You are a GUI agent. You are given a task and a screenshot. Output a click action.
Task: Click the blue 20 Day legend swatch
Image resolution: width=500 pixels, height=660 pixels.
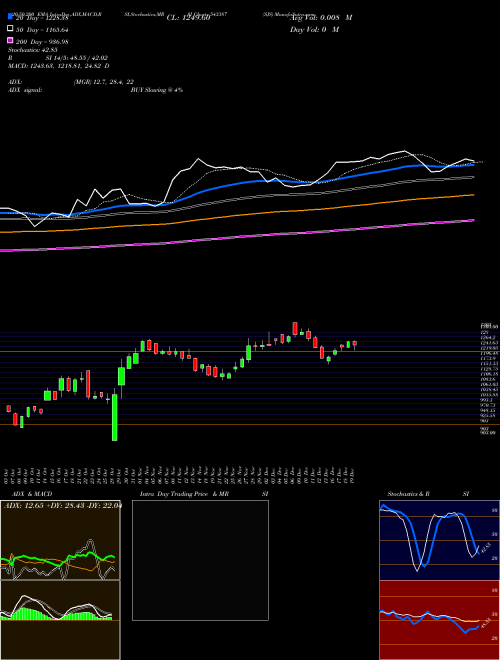11,17
